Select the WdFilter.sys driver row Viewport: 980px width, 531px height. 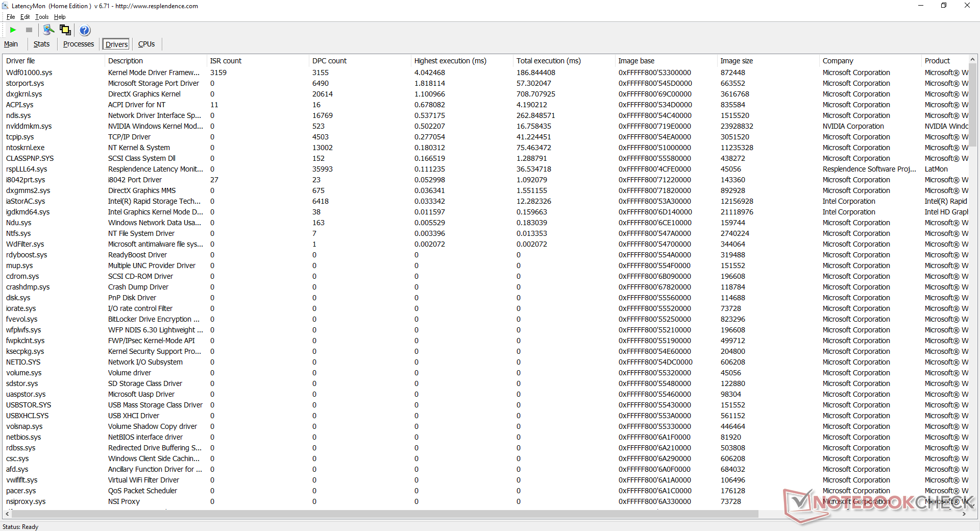pyautogui.click(x=485, y=244)
